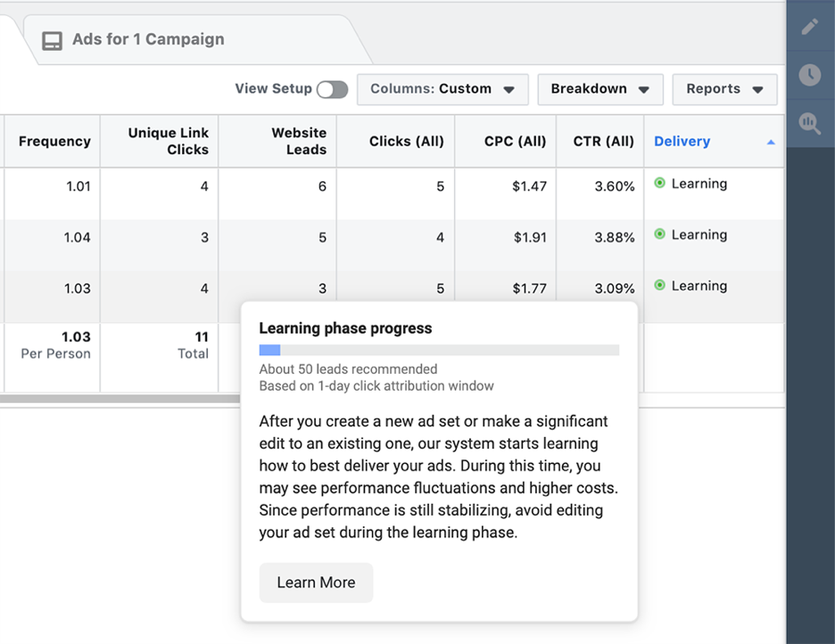Click the horizontal table scrollbar

point(120,399)
